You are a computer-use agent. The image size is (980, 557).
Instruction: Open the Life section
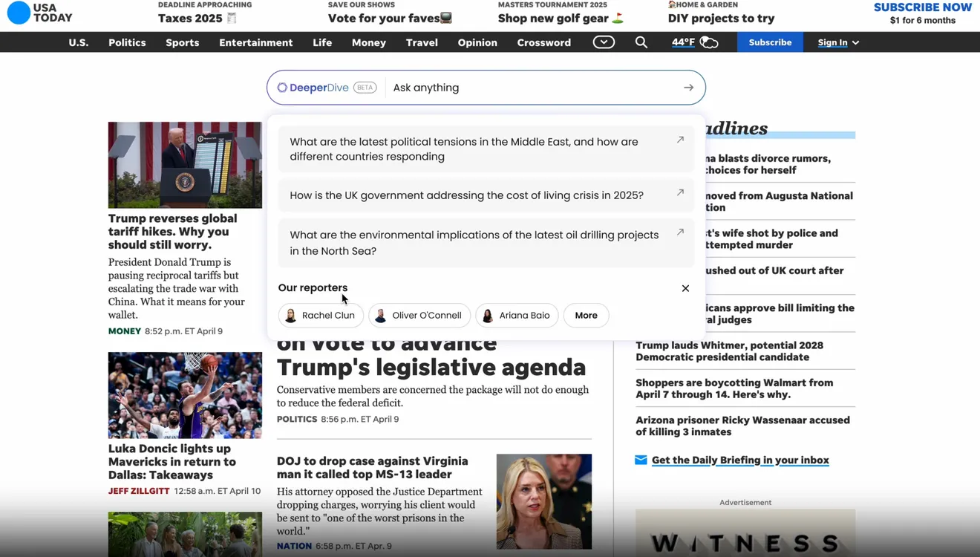[322, 42]
